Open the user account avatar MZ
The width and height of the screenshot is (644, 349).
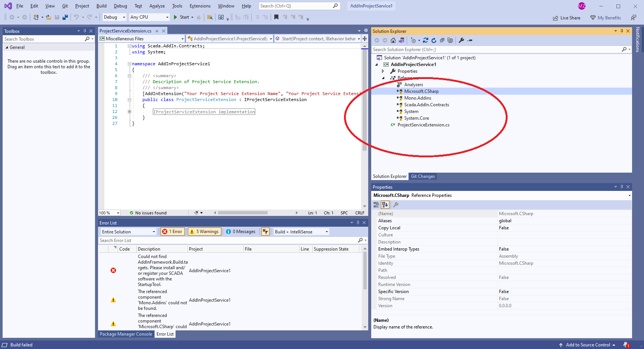click(582, 6)
